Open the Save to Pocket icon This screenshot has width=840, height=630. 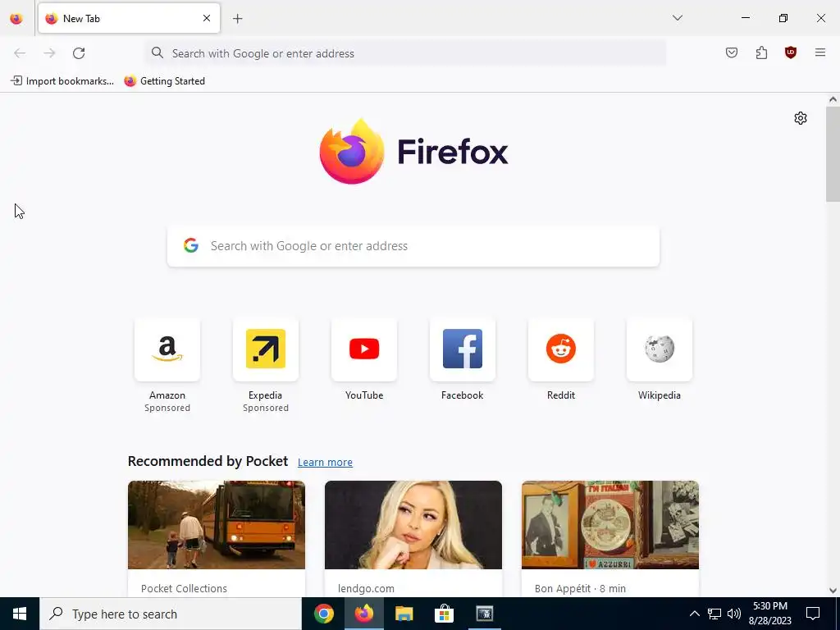(x=732, y=52)
